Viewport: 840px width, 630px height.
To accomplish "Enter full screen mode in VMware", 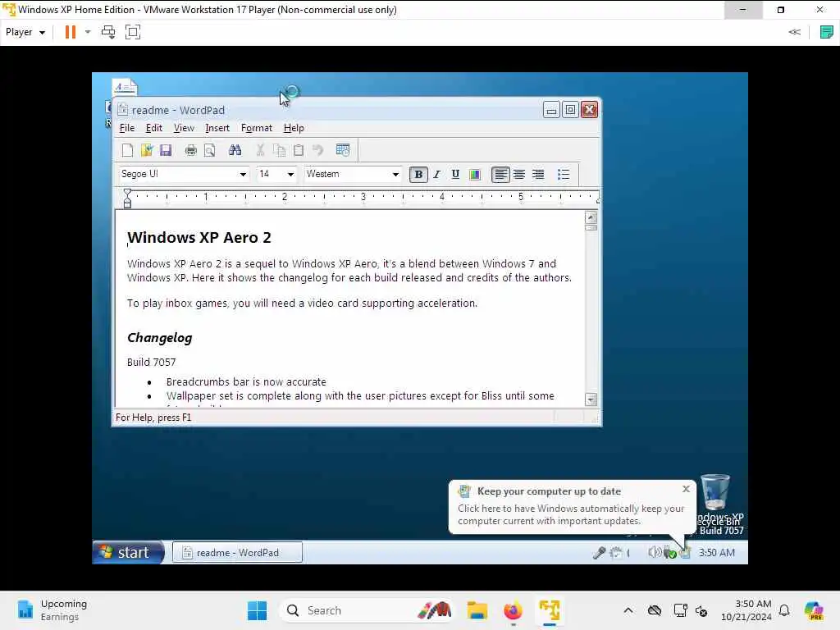I will pyautogui.click(x=132, y=32).
